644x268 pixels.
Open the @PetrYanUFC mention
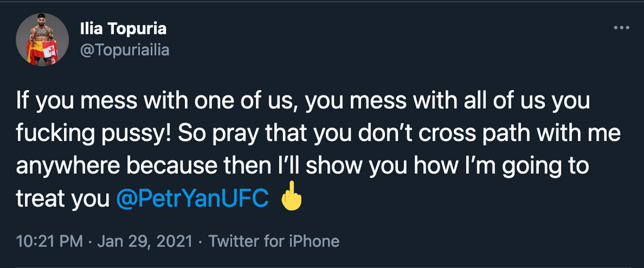click(x=194, y=198)
